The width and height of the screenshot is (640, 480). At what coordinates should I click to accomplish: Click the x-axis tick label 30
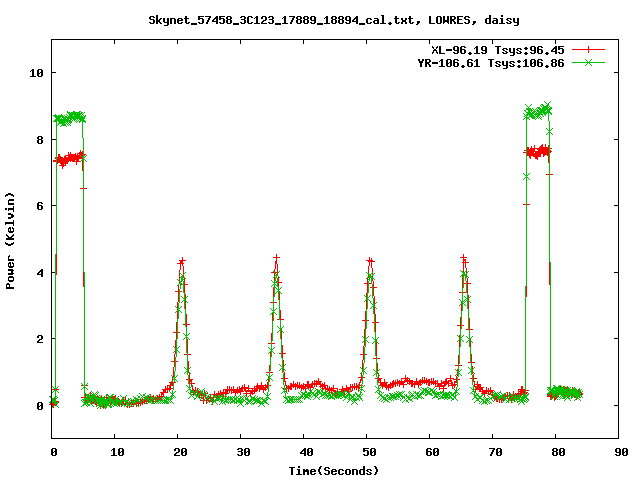click(x=243, y=452)
